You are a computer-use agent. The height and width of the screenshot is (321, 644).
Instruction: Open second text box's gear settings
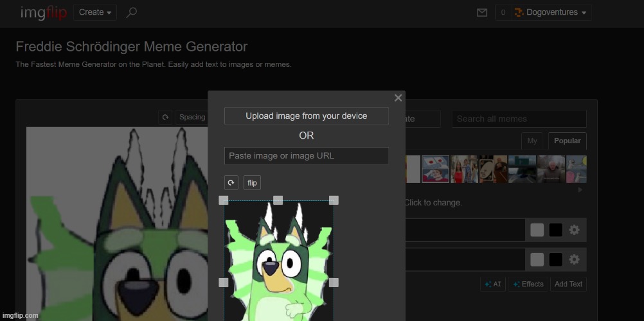pyautogui.click(x=574, y=259)
